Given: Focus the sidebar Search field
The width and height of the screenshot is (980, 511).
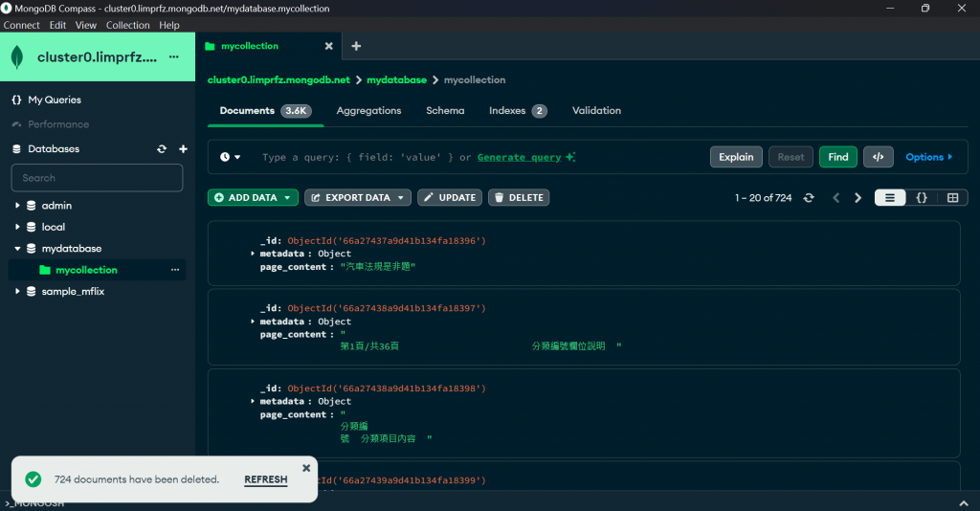Looking at the screenshot, I should [97, 178].
